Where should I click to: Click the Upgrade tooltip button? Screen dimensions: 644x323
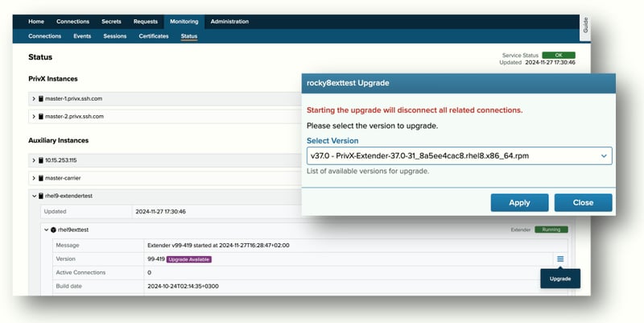click(559, 278)
